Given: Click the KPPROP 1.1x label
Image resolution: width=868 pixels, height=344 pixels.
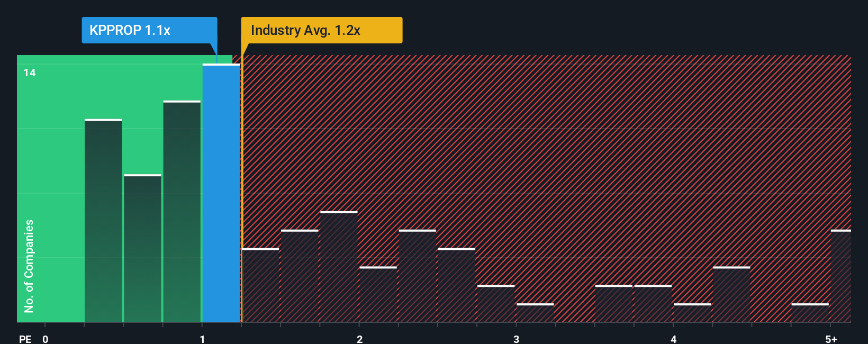Looking at the screenshot, I should click(149, 30).
